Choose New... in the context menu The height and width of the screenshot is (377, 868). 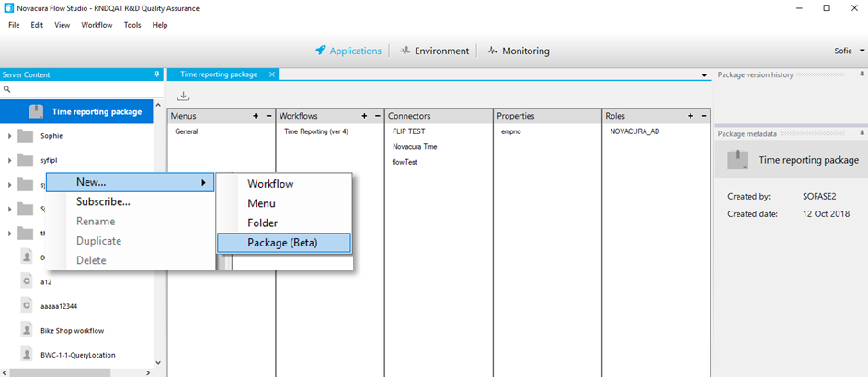coord(129,182)
